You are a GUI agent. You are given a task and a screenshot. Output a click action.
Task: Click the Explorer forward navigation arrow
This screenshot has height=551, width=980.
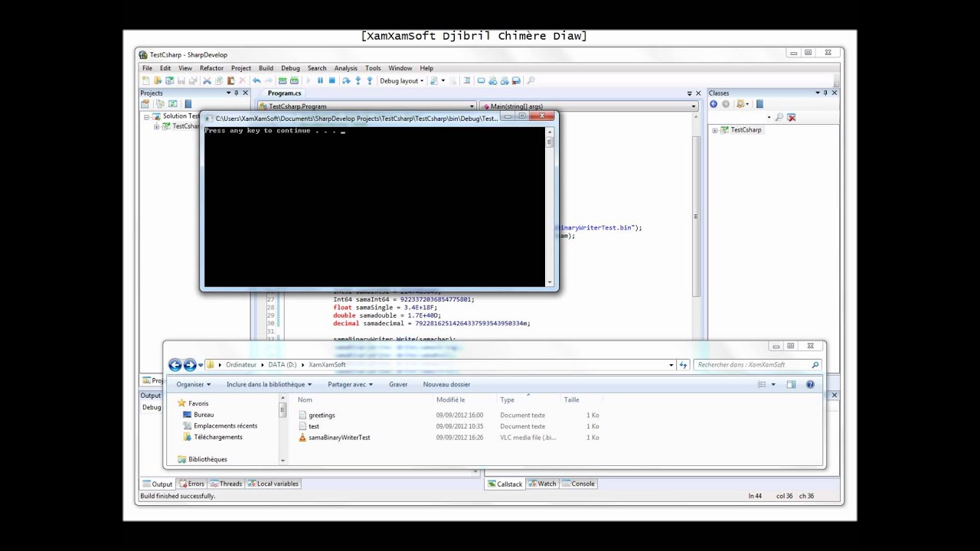[x=190, y=365]
